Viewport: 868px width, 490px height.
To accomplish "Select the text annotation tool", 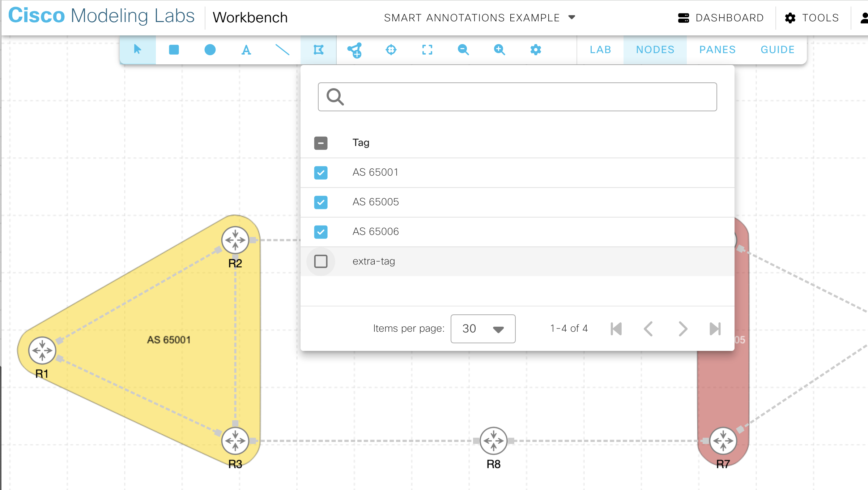I will pos(246,50).
